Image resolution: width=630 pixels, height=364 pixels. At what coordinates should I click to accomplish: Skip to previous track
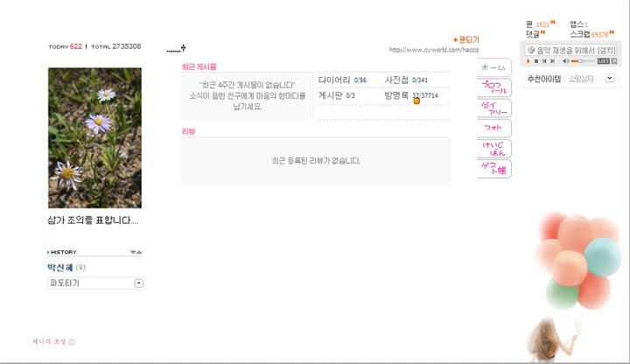[x=544, y=61]
